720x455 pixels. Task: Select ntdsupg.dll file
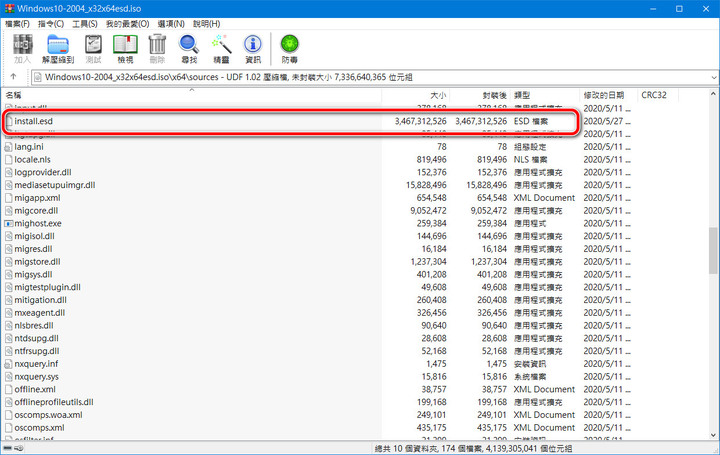click(x=36, y=338)
